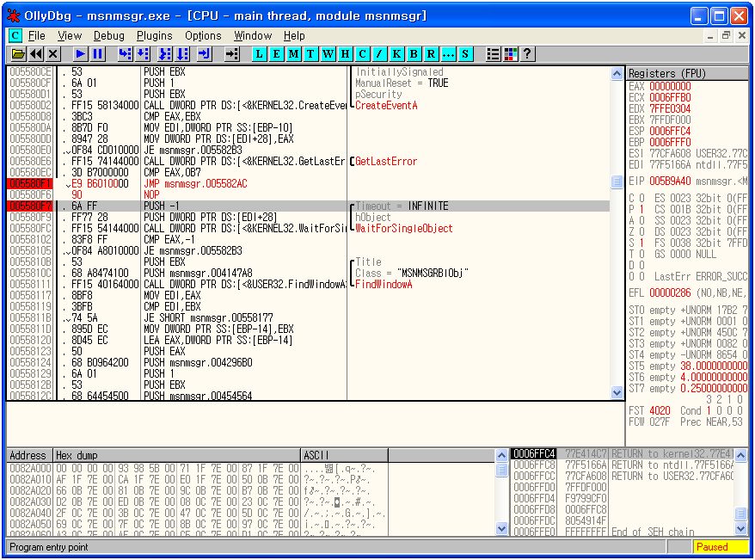Show Handles via the H icon
Screen dimensions: 755x560
[x=345, y=54]
